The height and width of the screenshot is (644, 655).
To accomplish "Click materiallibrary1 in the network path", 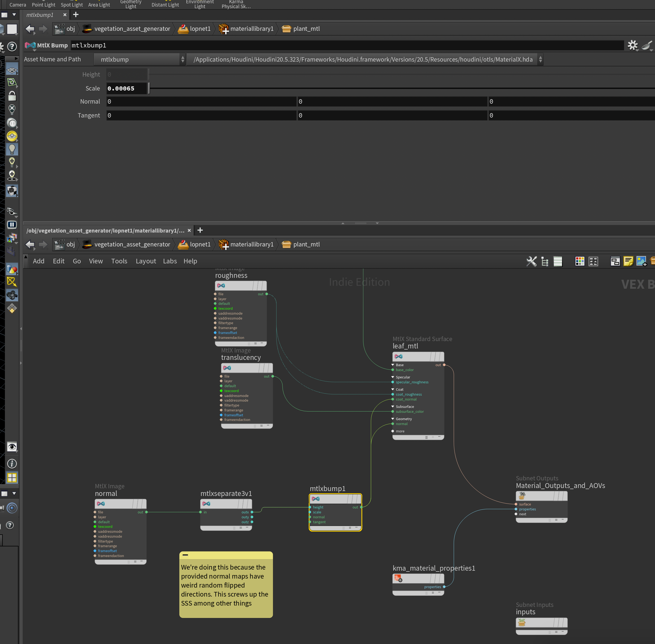I will click(x=251, y=244).
